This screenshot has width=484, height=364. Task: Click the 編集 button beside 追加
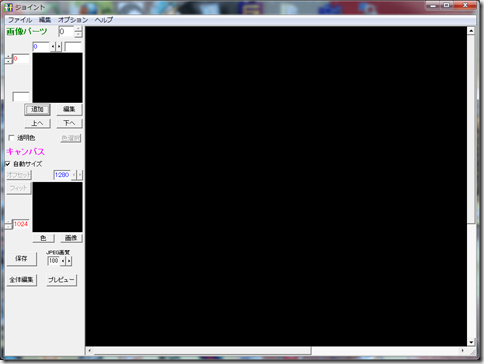pos(69,109)
